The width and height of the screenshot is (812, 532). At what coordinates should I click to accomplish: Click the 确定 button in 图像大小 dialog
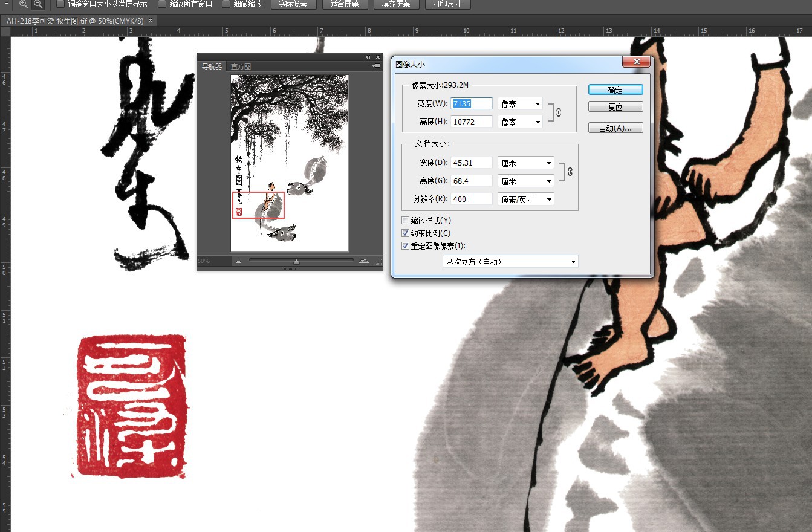coord(615,90)
